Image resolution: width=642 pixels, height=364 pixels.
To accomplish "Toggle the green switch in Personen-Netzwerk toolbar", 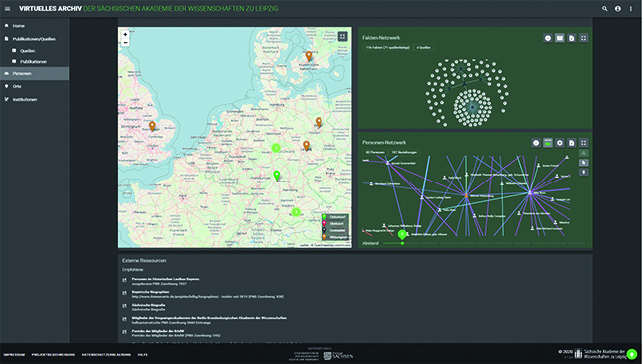I will [548, 143].
